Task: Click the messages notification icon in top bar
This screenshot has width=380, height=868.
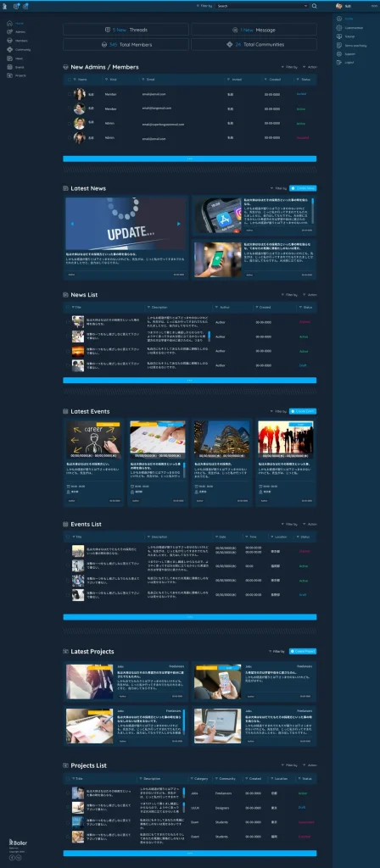Action: [x=25, y=6]
